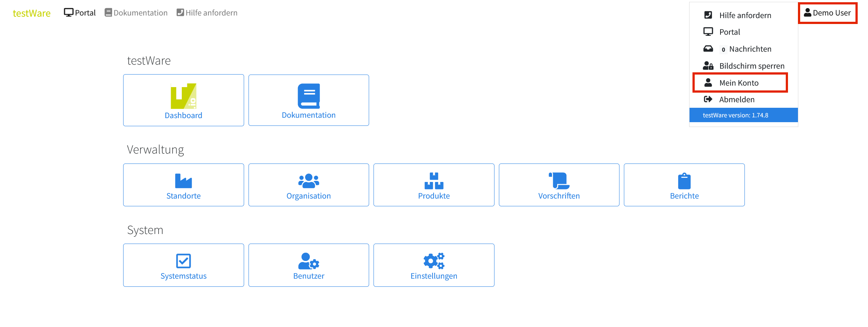The width and height of the screenshot is (868, 327).
Task: Open the Dashboard tile with green logo
Action: point(183,100)
